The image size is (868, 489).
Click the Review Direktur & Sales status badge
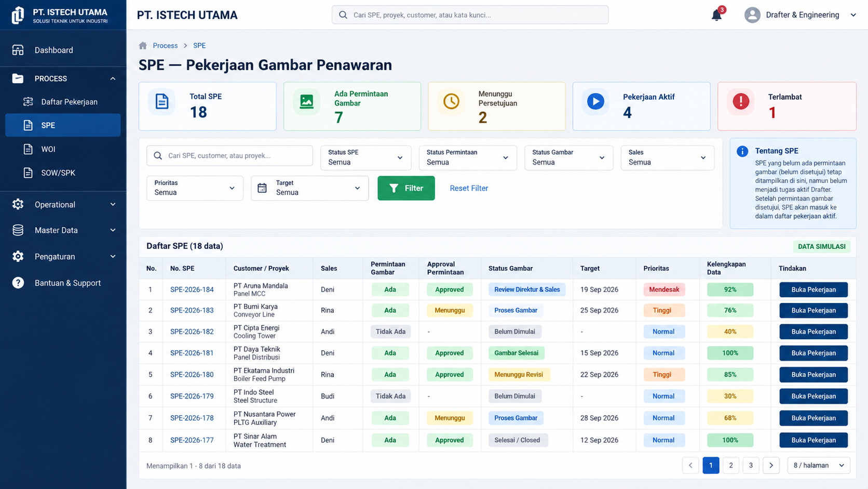coord(527,289)
